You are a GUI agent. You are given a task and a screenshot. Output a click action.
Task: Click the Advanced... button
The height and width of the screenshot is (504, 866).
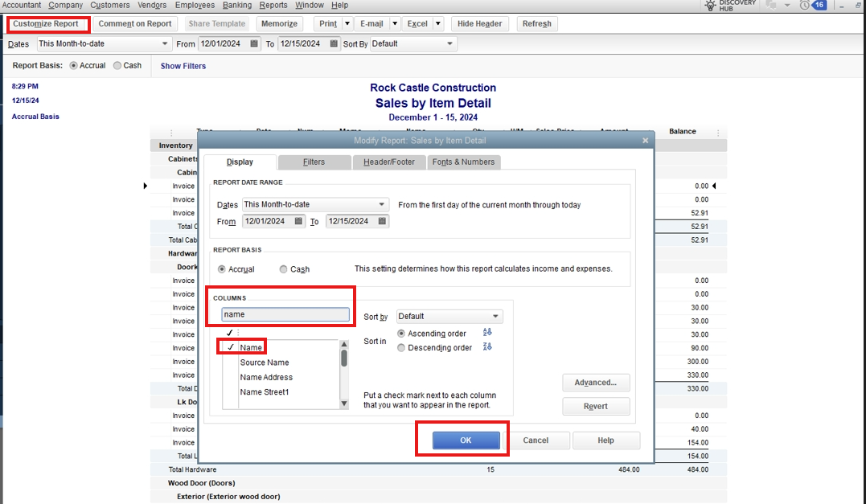point(595,382)
